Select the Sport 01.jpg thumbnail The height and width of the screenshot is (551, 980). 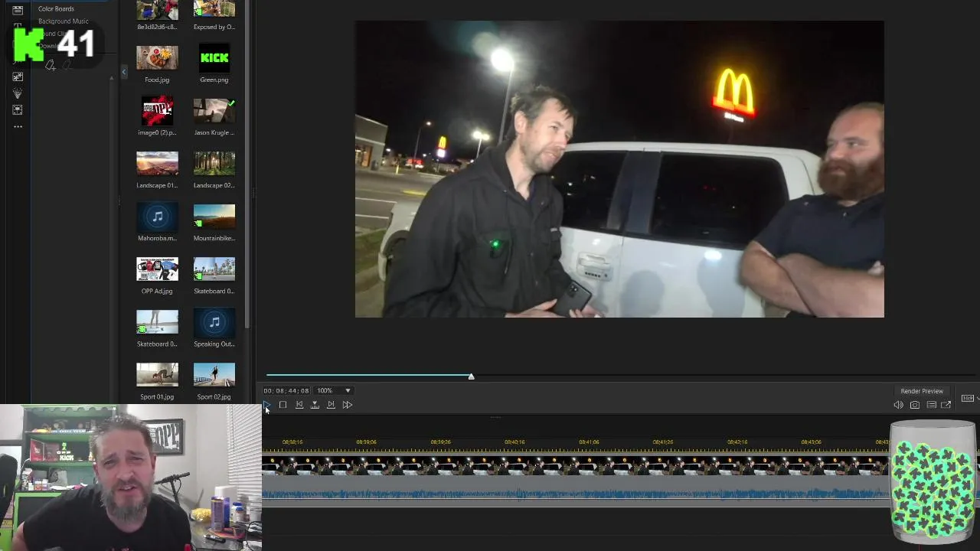pyautogui.click(x=157, y=376)
